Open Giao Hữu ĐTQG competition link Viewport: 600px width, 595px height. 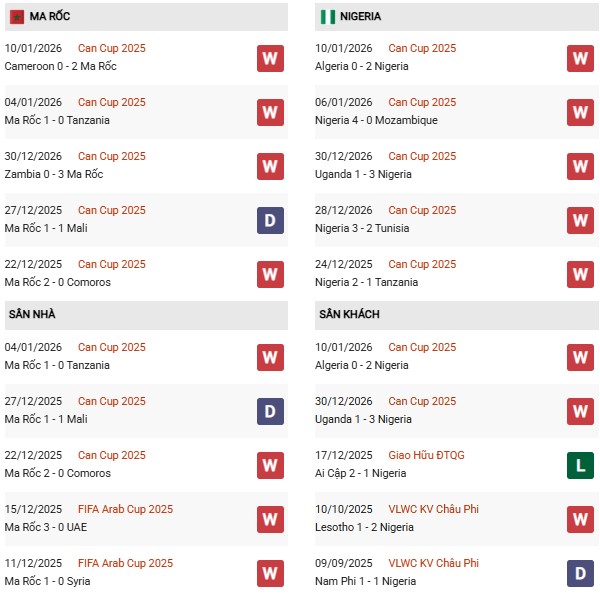click(426, 455)
